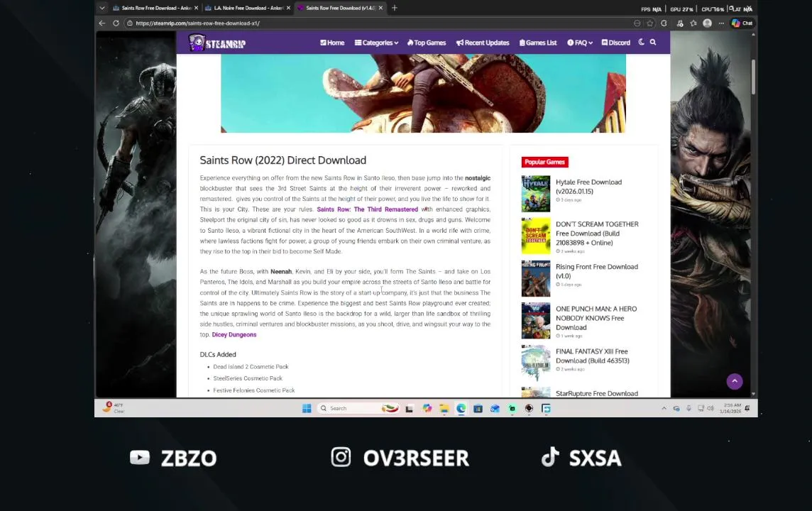Open File Explorer from the taskbar
Screen dimensions: 812x511
coord(444,409)
